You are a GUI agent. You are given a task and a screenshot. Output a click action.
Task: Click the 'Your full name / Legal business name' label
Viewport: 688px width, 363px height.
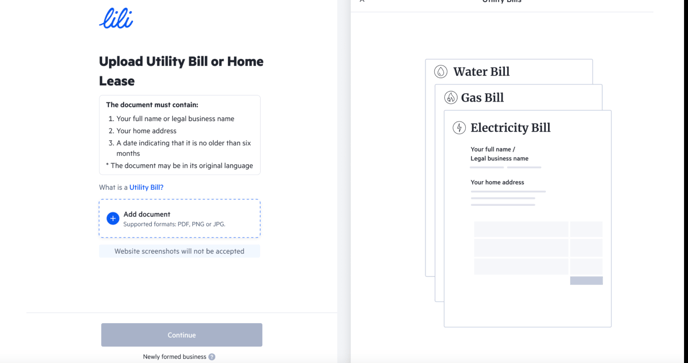(x=499, y=154)
